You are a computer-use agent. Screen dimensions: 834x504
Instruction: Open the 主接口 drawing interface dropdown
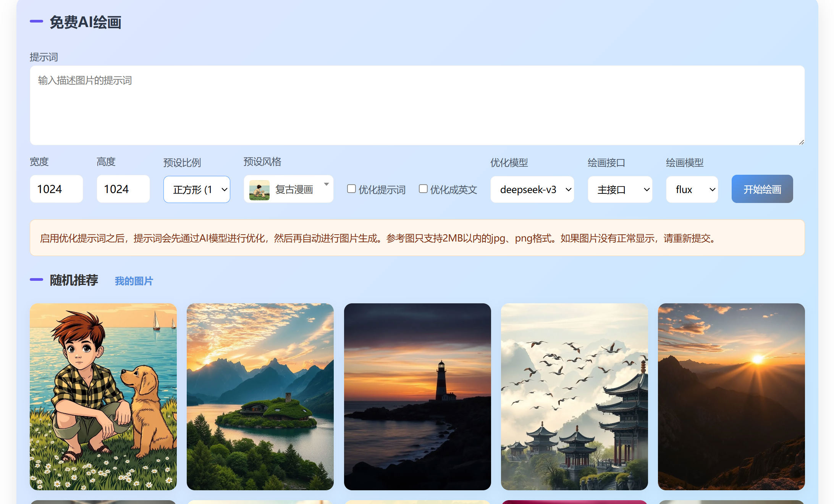[620, 189]
